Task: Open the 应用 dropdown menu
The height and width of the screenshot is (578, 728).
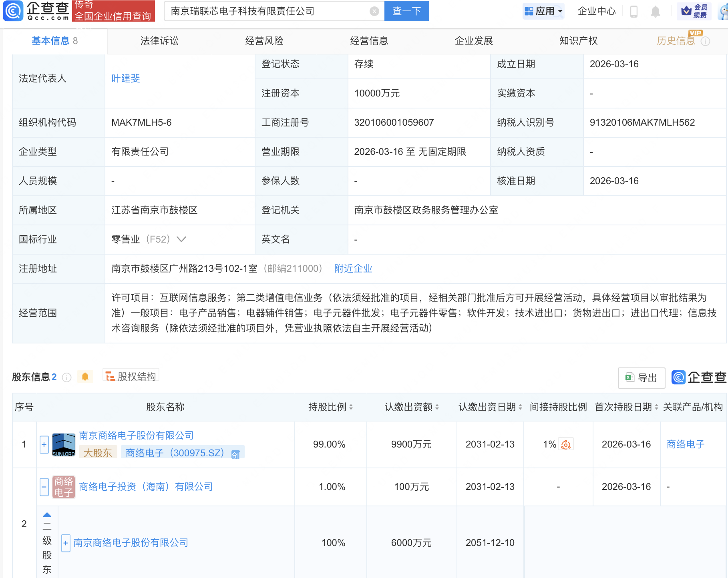Action: [543, 11]
